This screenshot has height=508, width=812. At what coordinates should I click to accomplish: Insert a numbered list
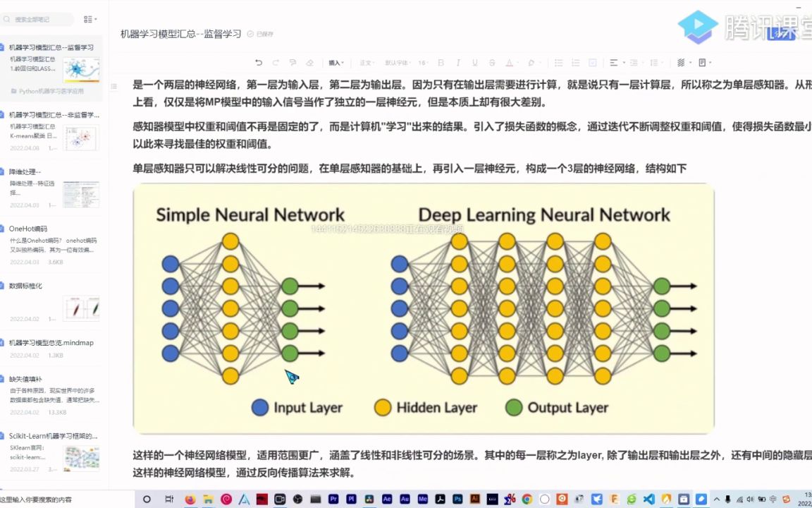[x=575, y=63]
